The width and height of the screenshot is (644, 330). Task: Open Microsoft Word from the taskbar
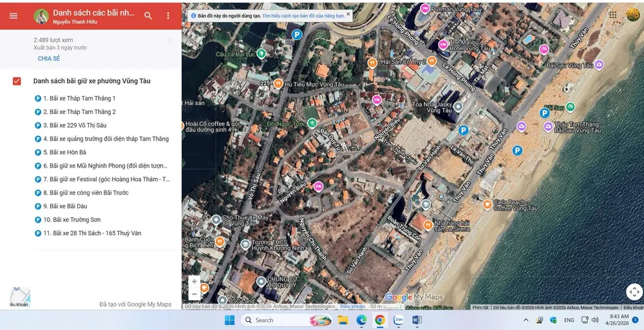tap(417, 320)
